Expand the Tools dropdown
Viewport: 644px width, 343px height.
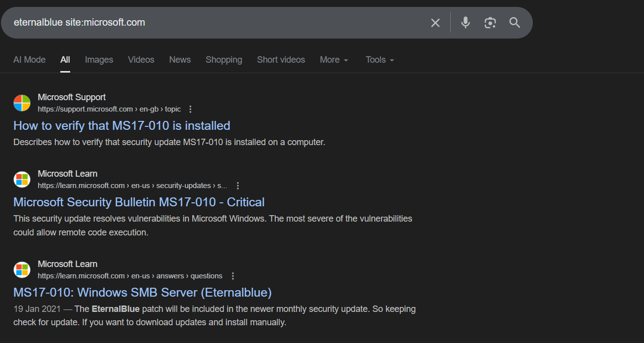click(x=380, y=60)
